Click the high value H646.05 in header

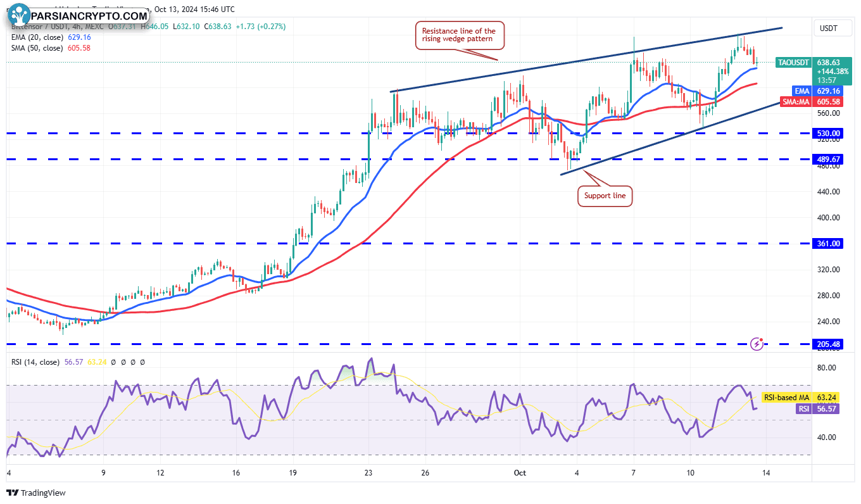tap(154, 27)
